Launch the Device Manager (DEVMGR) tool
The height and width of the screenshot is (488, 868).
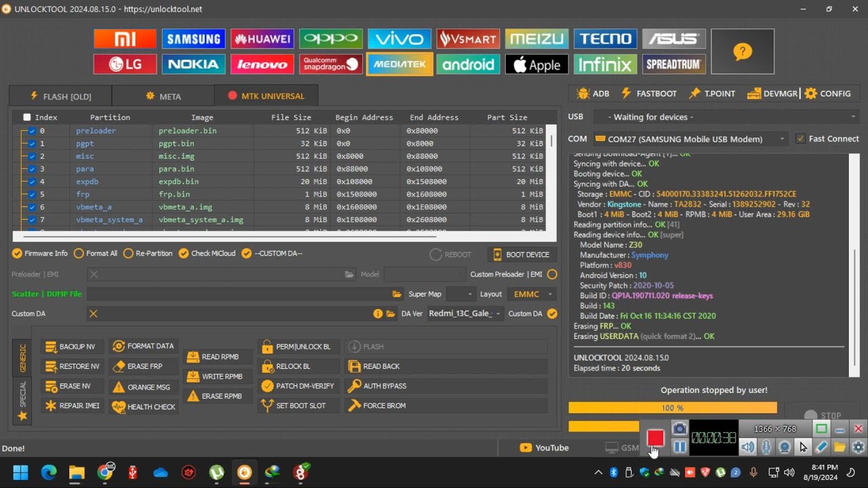pyautogui.click(x=772, y=94)
